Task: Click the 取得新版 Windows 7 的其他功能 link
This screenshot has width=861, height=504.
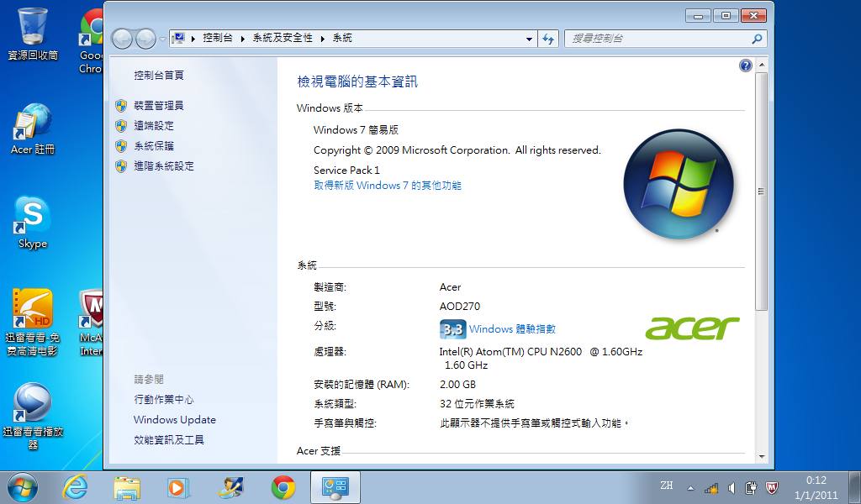Action: pyautogui.click(x=387, y=186)
